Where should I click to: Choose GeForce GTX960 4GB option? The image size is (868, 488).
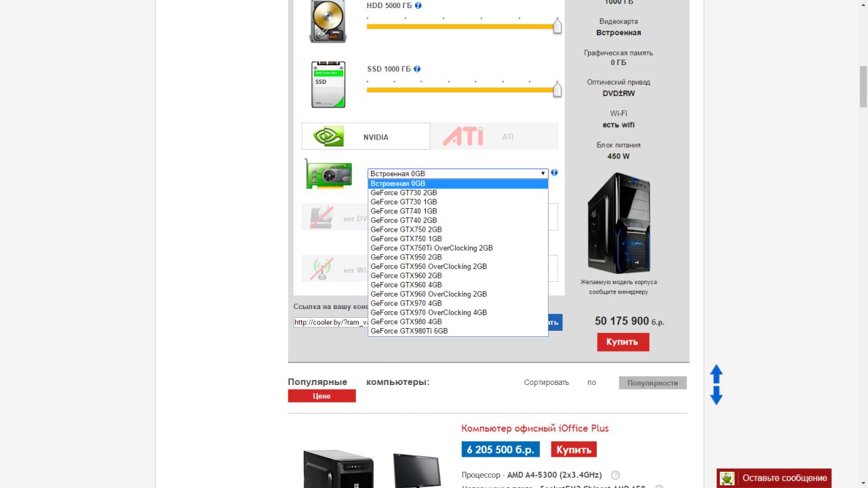[x=458, y=285]
